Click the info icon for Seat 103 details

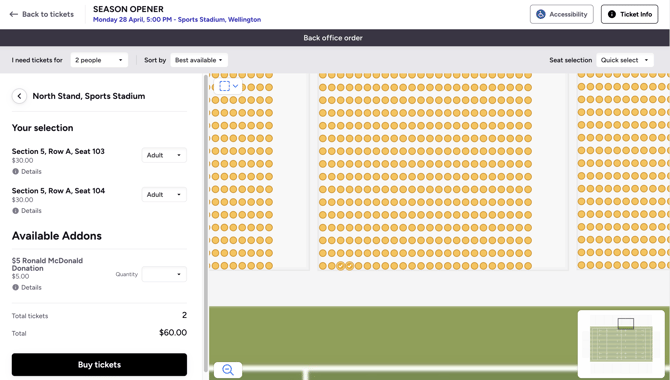click(15, 171)
